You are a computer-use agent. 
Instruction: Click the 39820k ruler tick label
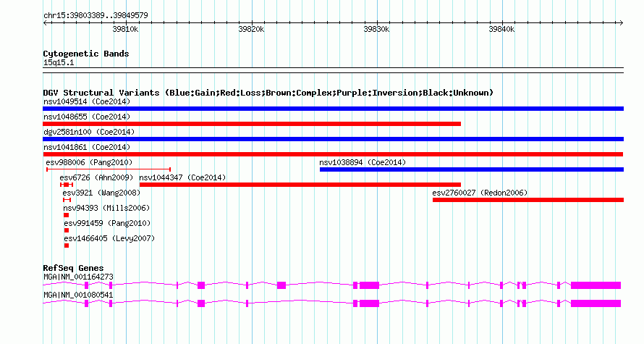coord(251,29)
